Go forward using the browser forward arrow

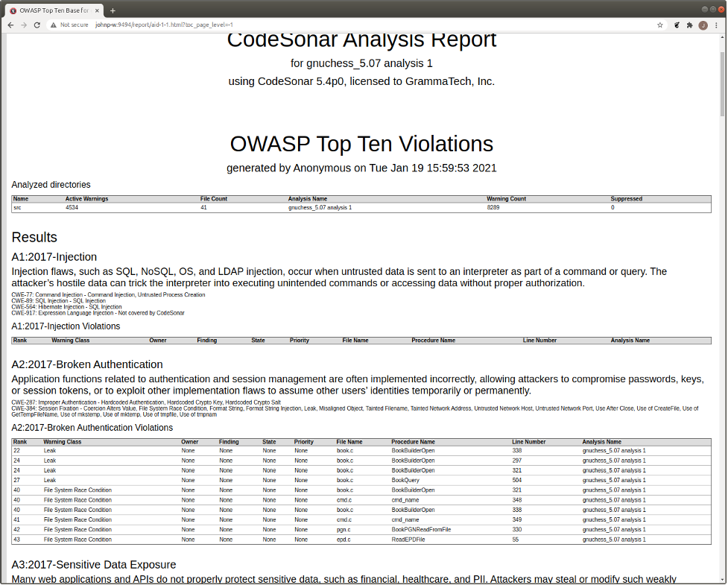pos(24,25)
